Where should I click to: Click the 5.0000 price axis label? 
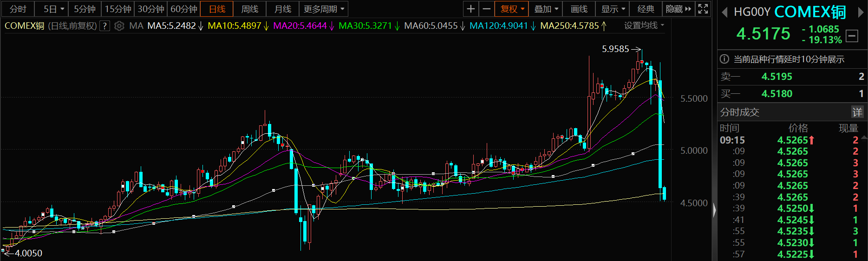[x=694, y=150]
